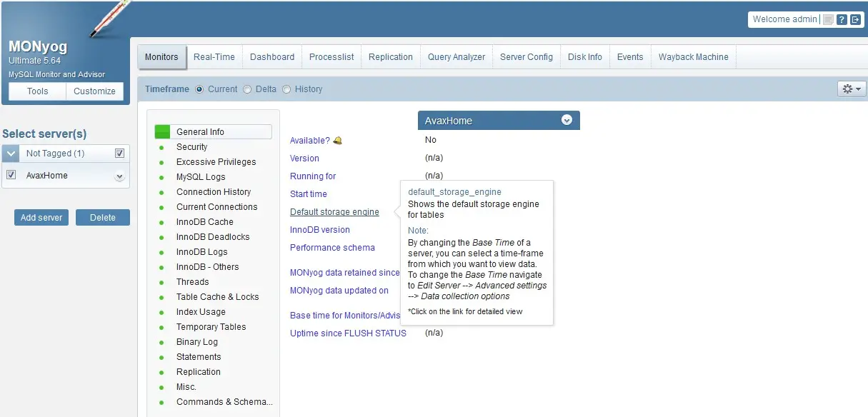The height and width of the screenshot is (417, 868).
Task: Select InnoDB Logs monitor group
Action: pyautogui.click(x=202, y=252)
